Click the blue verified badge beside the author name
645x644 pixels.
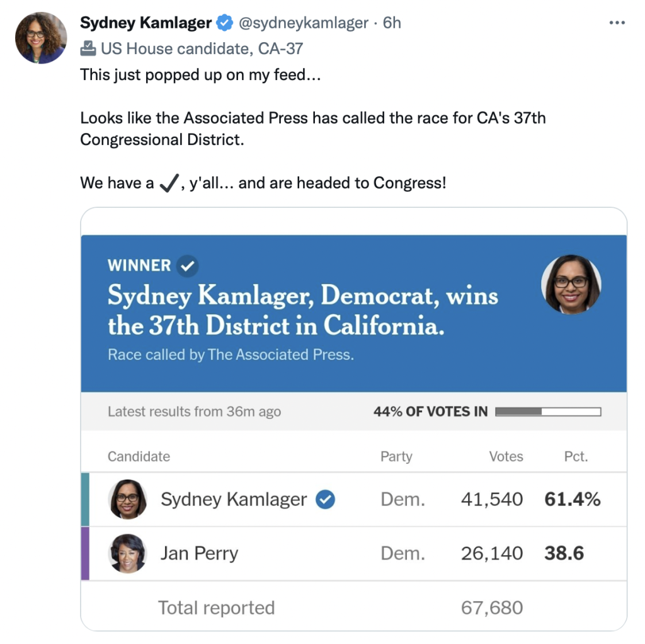coord(224,23)
